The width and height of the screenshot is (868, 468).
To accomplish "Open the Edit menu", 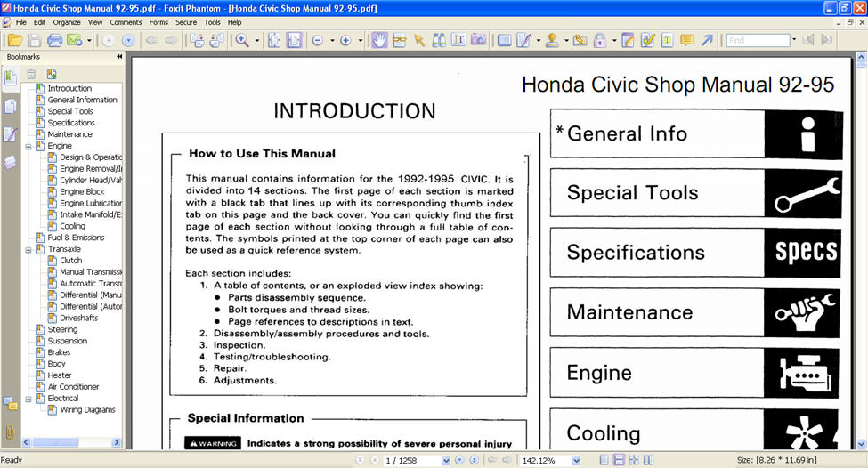I will pyautogui.click(x=39, y=22).
